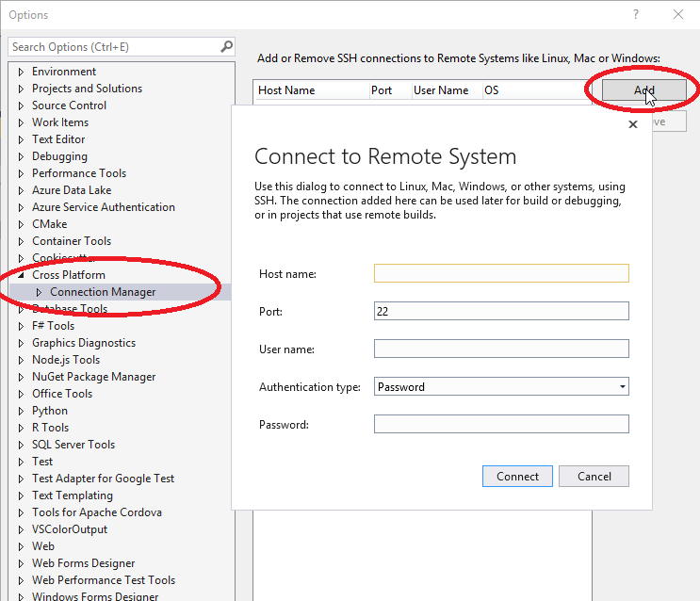Expand the NuGet Package Manager node
The image size is (700, 601).
[21, 378]
